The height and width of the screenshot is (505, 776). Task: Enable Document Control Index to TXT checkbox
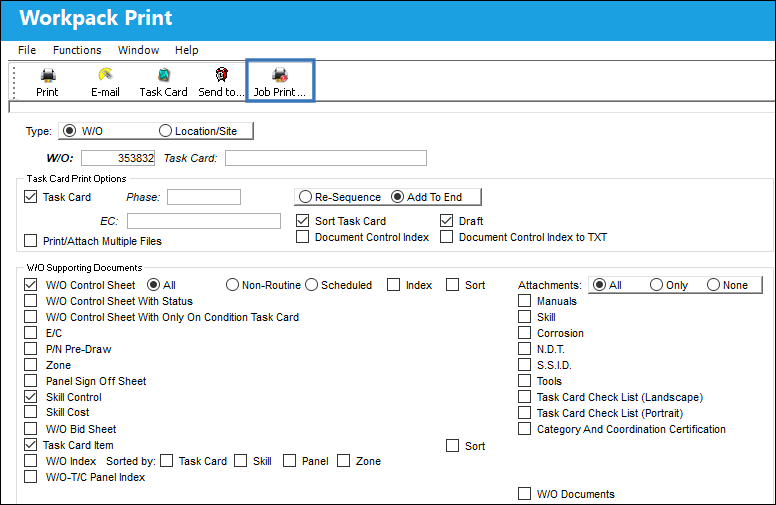pos(446,237)
